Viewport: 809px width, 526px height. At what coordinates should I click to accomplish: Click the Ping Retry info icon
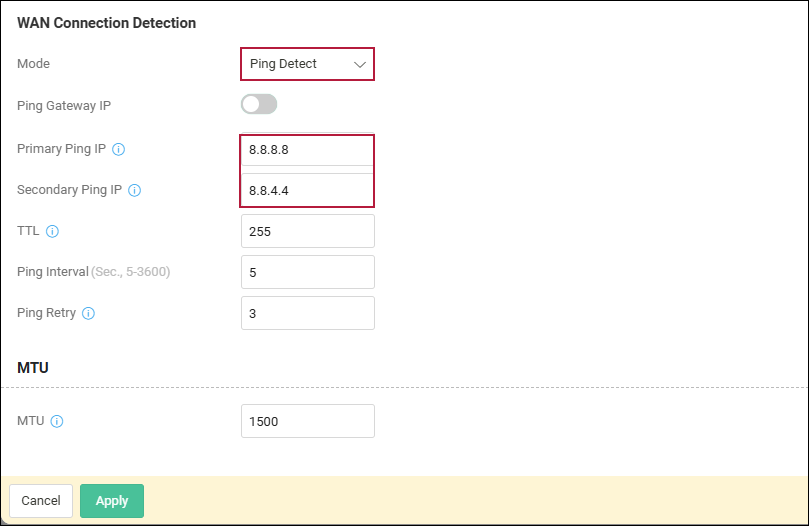point(89,313)
